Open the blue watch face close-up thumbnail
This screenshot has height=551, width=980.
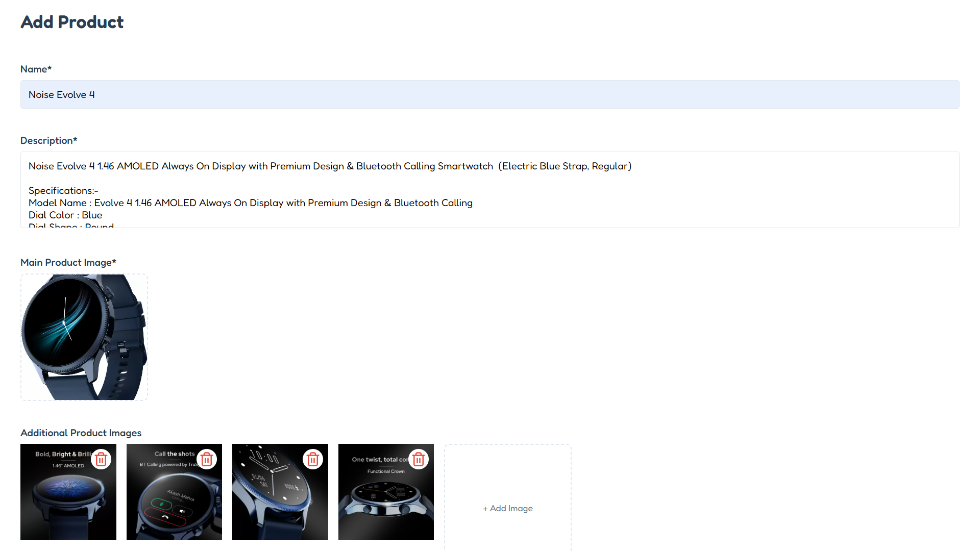click(x=280, y=492)
